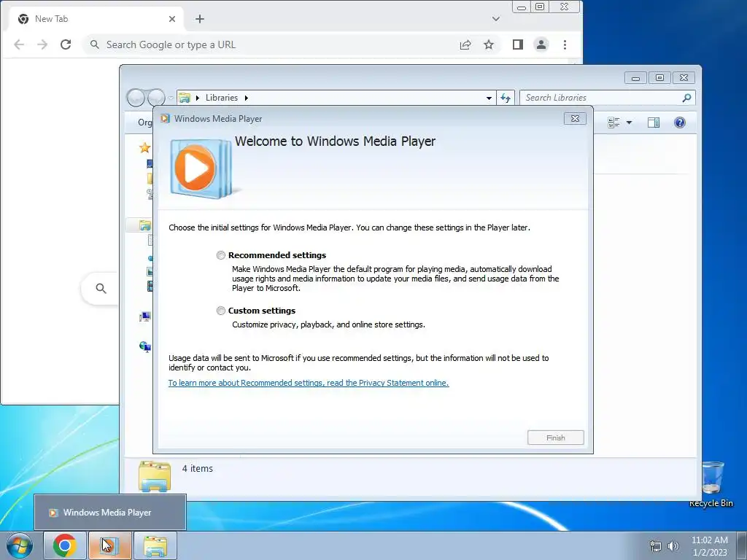Click Libraries icon in details pane

pyautogui.click(x=155, y=476)
